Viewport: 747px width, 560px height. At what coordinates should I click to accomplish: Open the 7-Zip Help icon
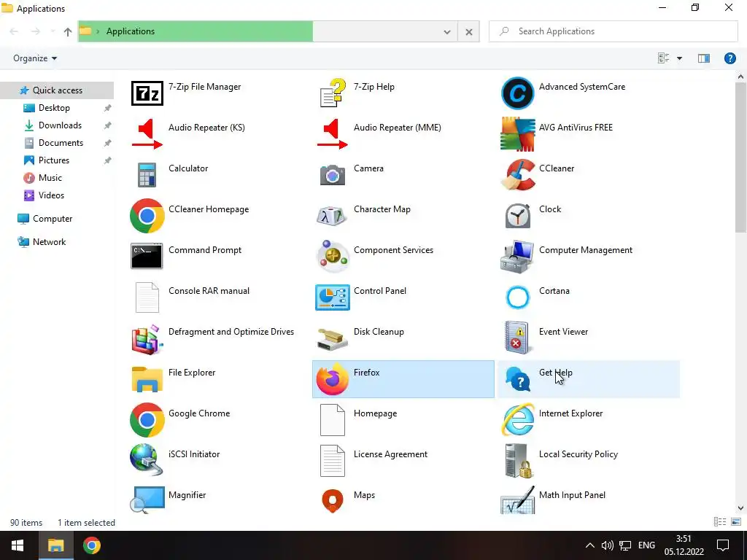[x=333, y=93]
